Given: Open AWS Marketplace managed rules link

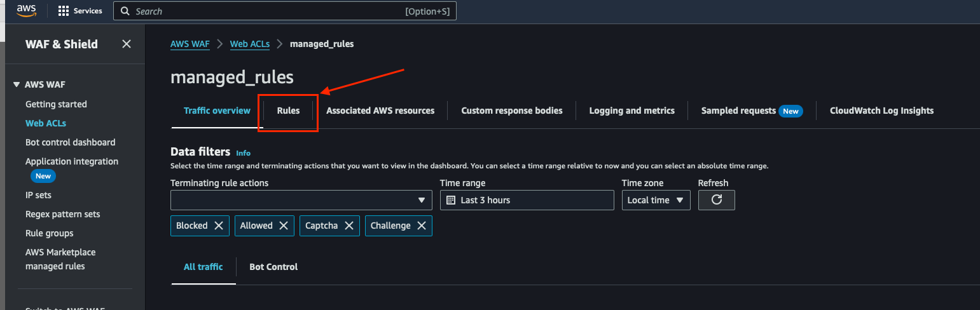Looking at the screenshot, I should (x=60, y=259).
